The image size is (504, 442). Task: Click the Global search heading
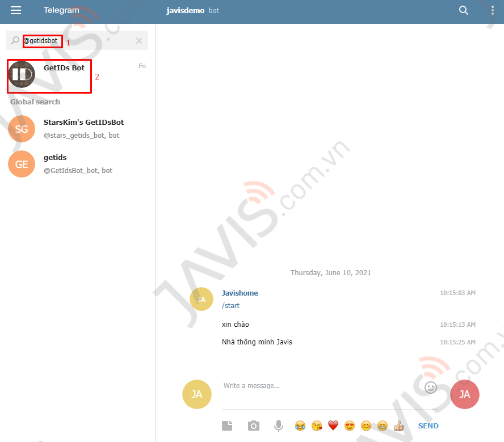click(35, 102)
